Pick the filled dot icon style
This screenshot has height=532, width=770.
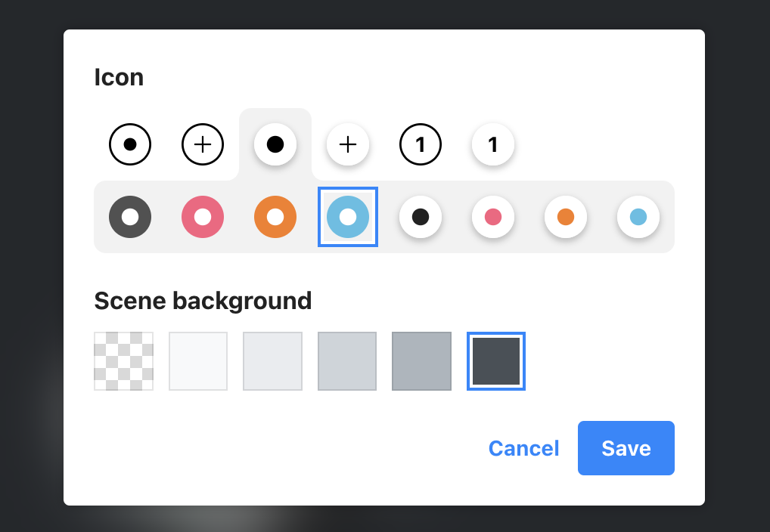pyautogui.click(x=275, y=144)
